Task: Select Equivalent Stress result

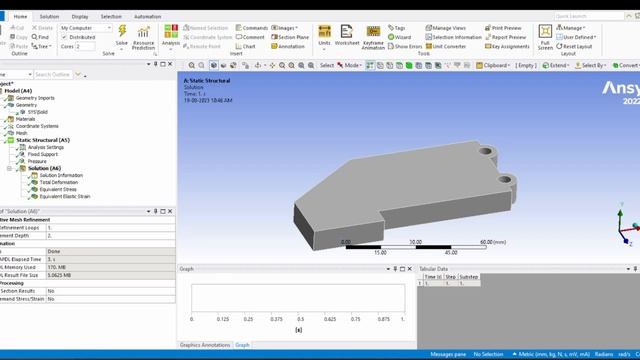Action: pyautogui.click(x=58, y=189)
